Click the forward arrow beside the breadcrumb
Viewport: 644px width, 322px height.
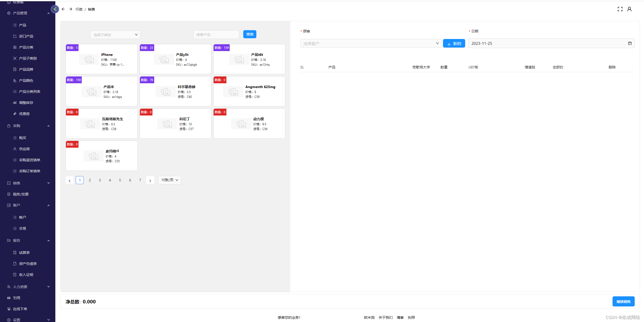coord(71,9)
